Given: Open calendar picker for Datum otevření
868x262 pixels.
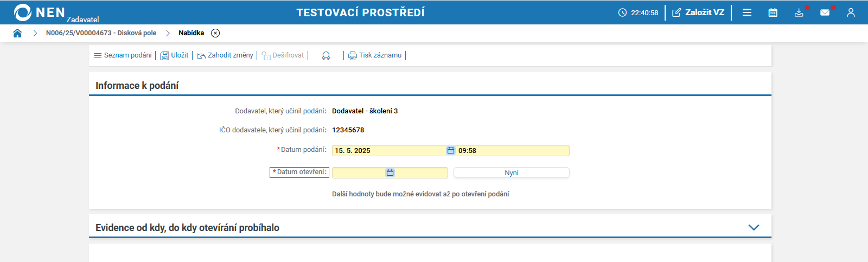Looking at the screenshot, I should (390, 172).
